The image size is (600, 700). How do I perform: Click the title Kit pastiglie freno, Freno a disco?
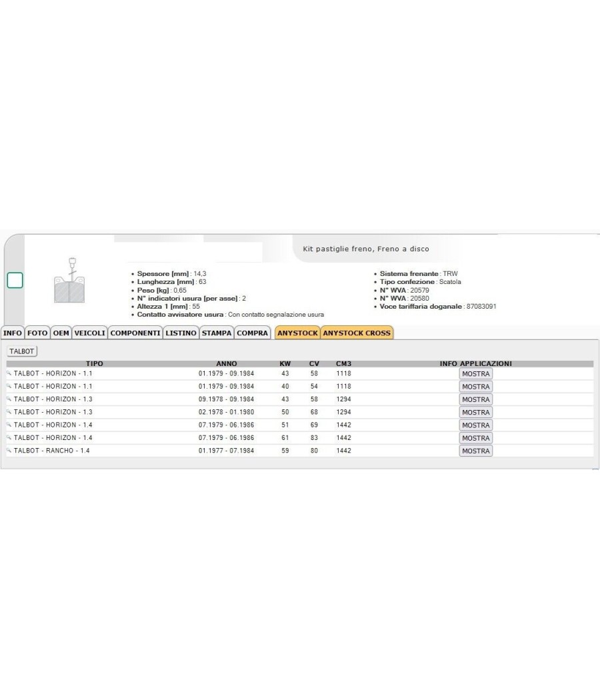coord(365,249)
